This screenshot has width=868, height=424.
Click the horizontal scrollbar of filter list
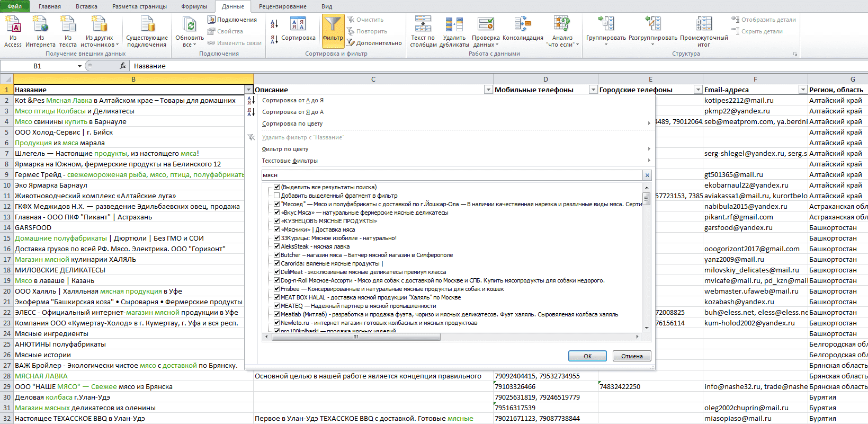coord(355,337)
